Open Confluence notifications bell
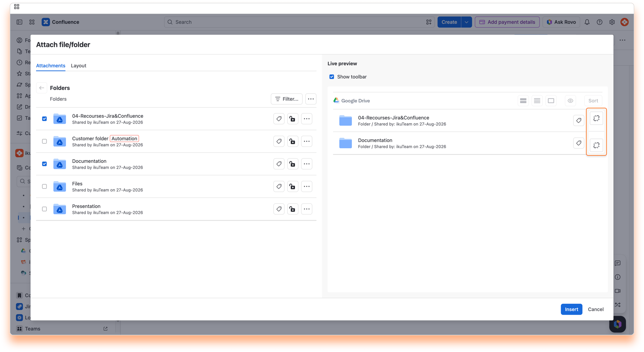The height and width of the screenshot is (352, 644). [587, 22]
